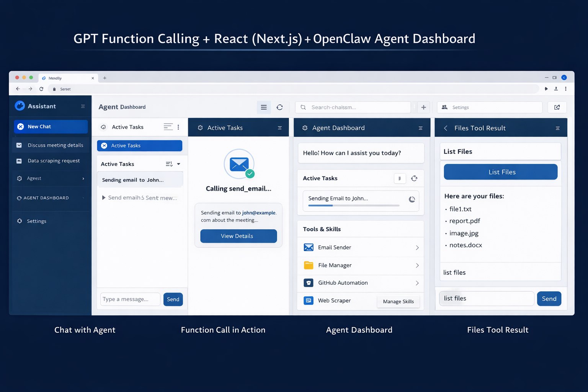This screenshot has width=588, height=392.
Task: Click the plus button next to search
Action: (423, 107)
